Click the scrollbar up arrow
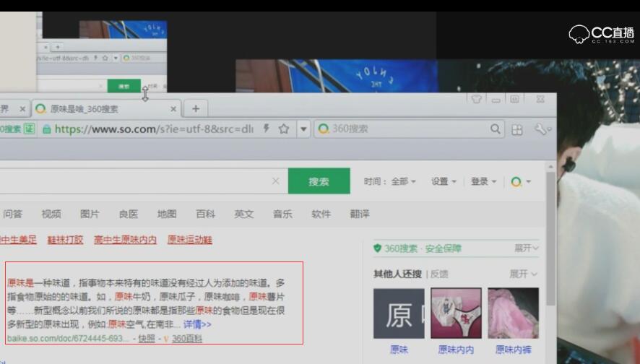 point(550,167)
